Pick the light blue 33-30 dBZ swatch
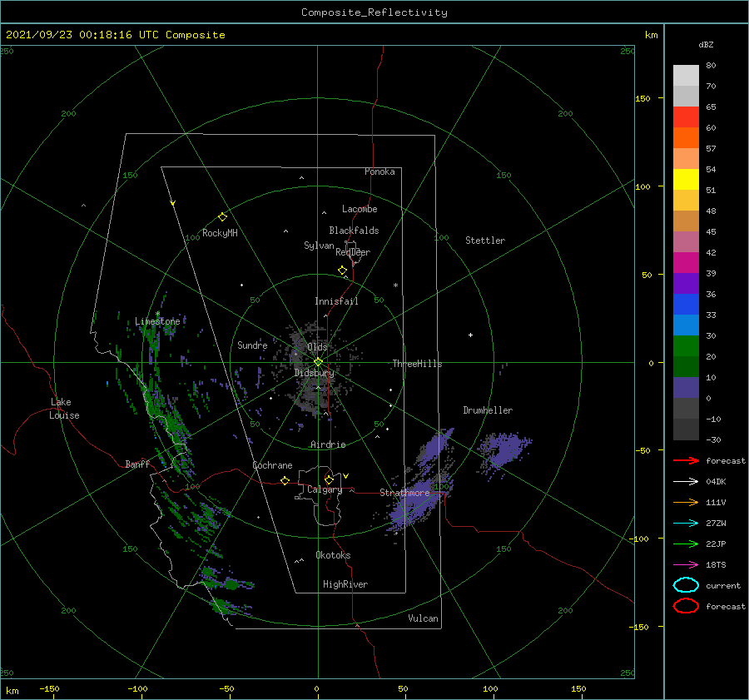Screen dimensions: 749x700 click(x=686, y=325)
